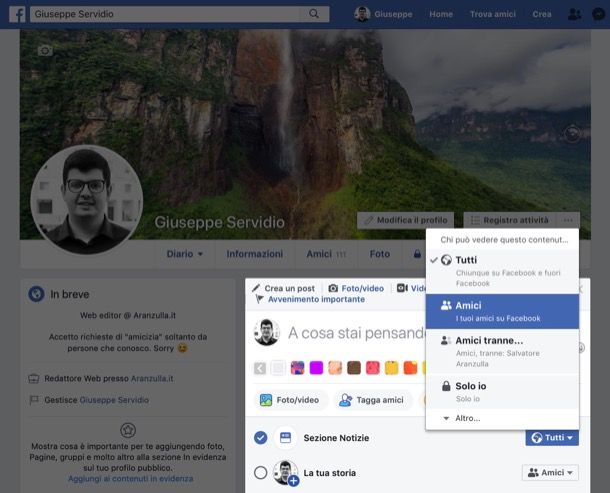Image resolution: width=610 pixels, height=493 pixels.
Task: Choose the blue-pink gradient background swatch
Action: [297, 368]
